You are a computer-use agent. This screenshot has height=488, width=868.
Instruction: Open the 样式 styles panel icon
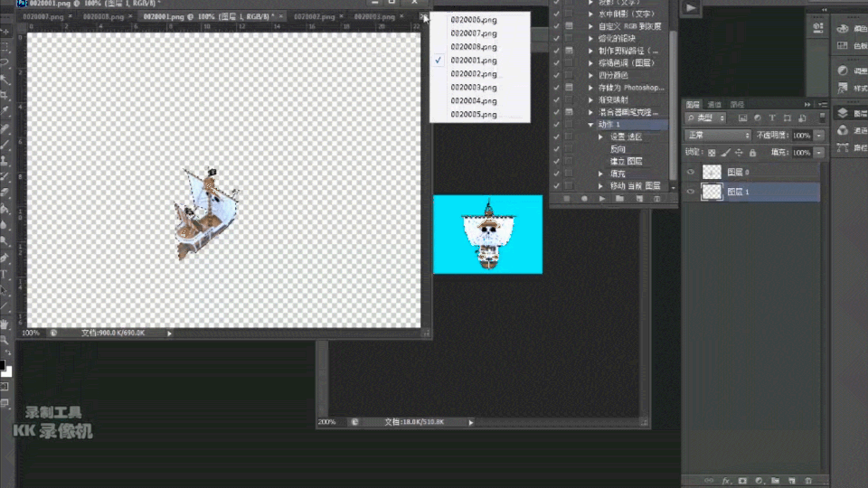(x=843, y=88)
